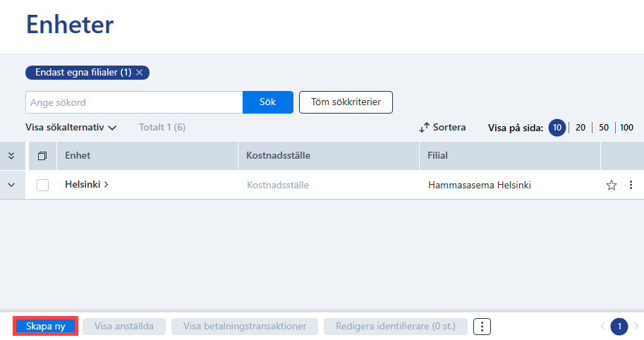This screenshot has width=644, height=340.
Task: Go to next page arrow
Action: click(x=636, y=327)
